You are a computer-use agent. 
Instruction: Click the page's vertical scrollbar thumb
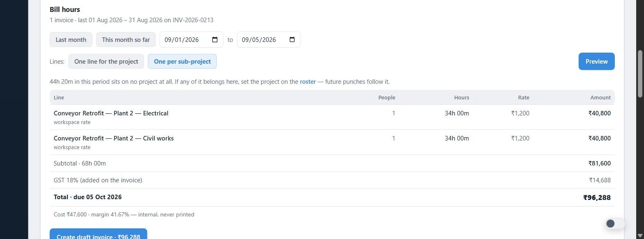639,74
